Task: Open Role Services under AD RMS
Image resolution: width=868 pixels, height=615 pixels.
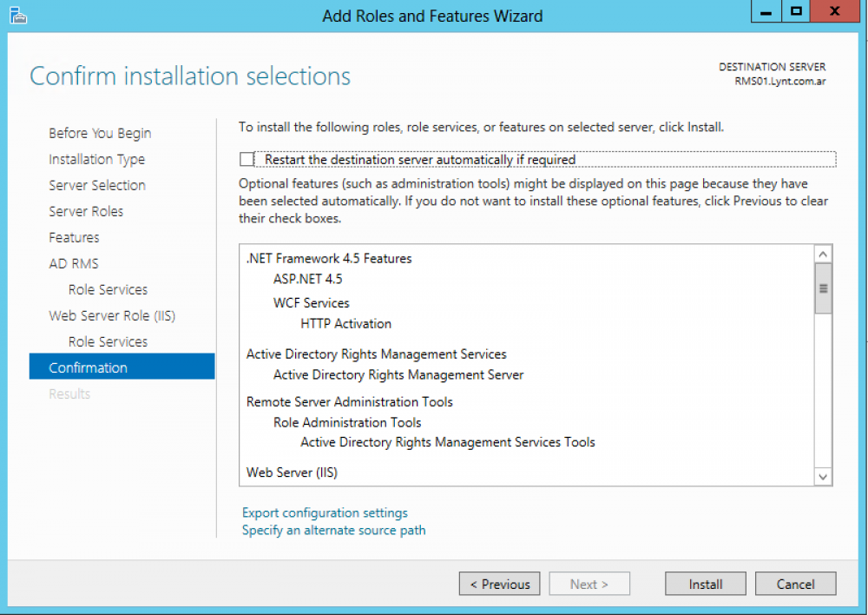Action: point(108,290)
